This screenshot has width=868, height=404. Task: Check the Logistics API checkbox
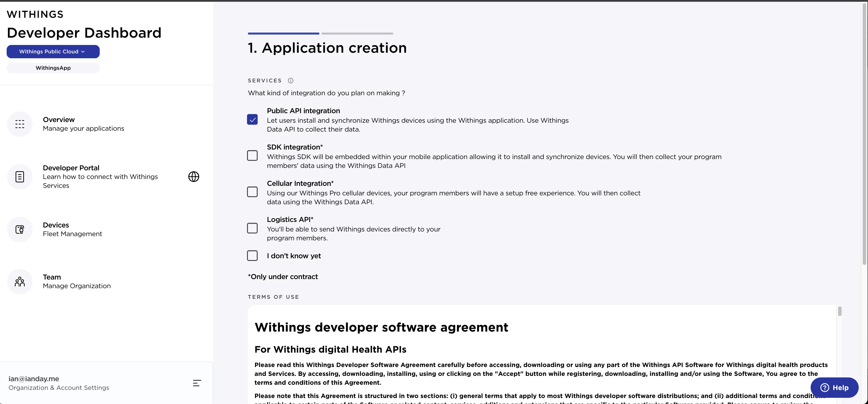252,228
